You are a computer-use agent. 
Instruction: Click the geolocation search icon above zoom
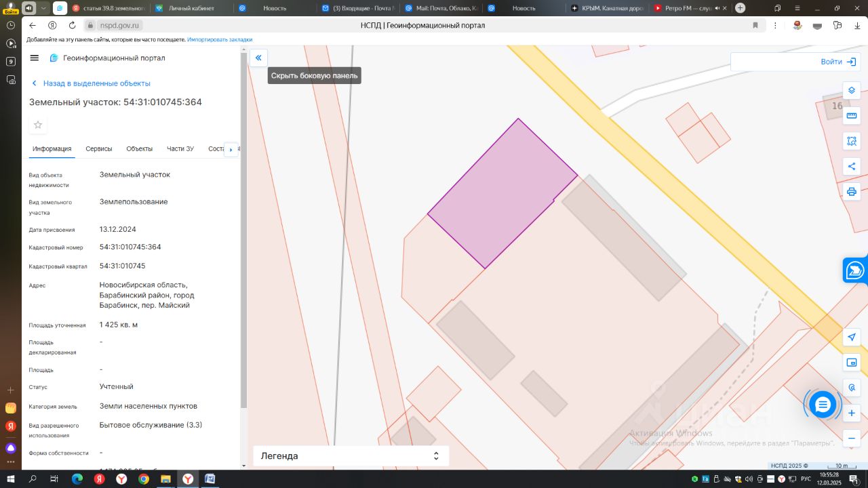(852, 388)
